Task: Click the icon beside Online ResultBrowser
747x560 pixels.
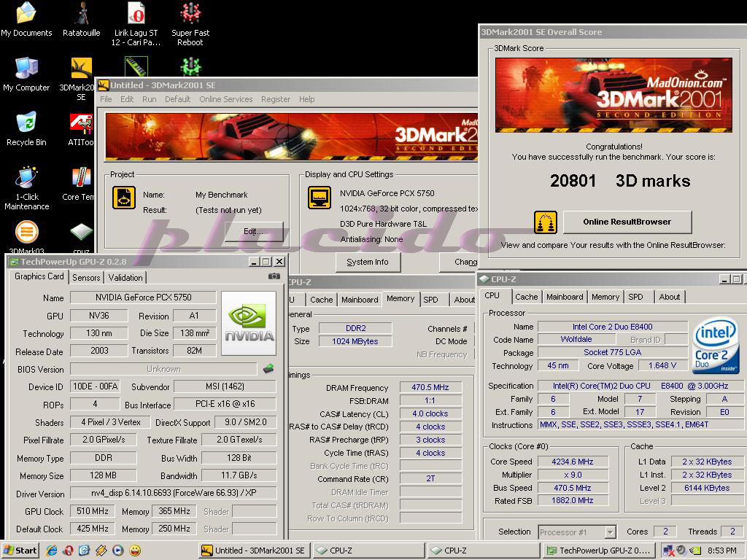Action: coord(546,222)
